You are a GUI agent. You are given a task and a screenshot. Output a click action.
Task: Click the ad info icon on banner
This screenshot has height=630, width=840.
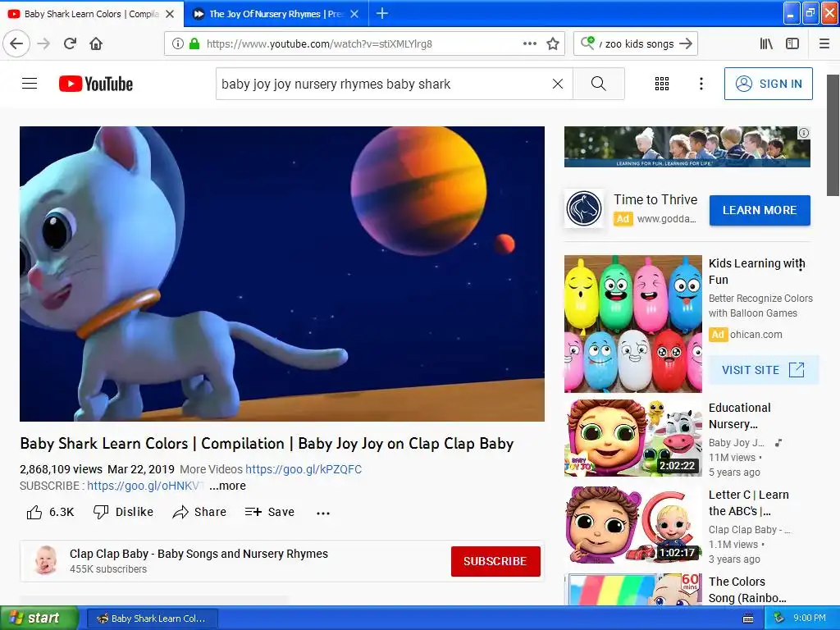click(804, 133)
